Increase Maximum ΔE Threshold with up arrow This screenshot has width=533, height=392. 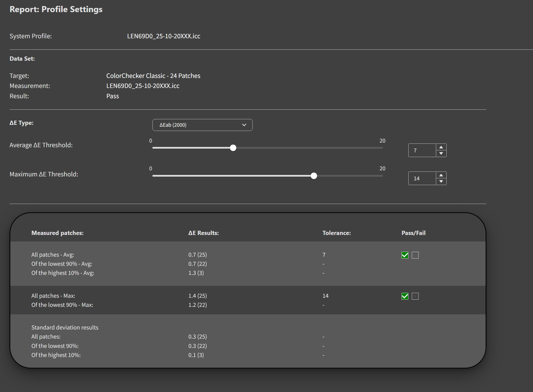441,175
